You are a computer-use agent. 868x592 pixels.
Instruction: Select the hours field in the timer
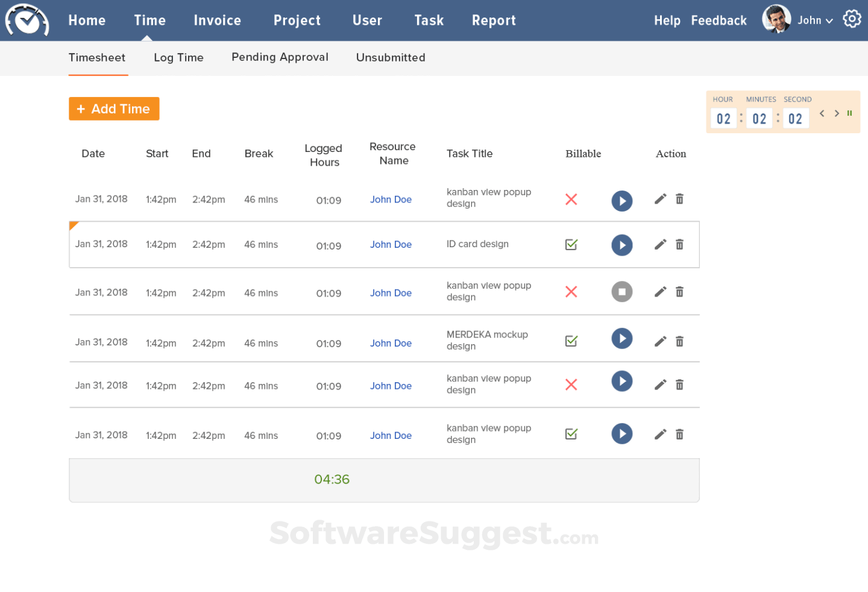click(723, 118)
